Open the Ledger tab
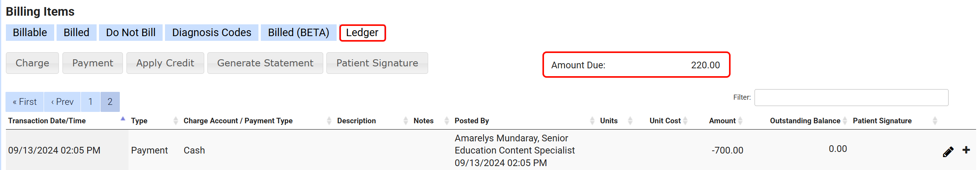980x170 pixels. [x=362, y=33]
